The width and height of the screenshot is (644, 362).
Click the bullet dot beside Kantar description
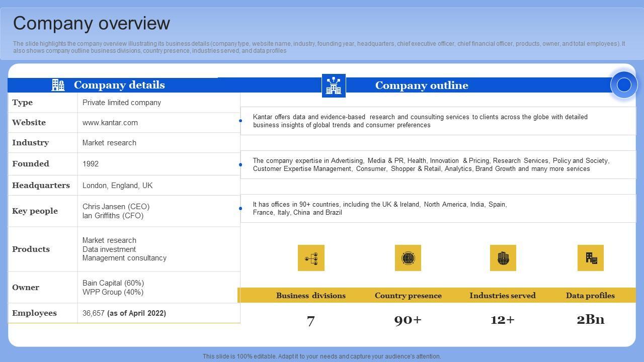[x=240, y=121]
